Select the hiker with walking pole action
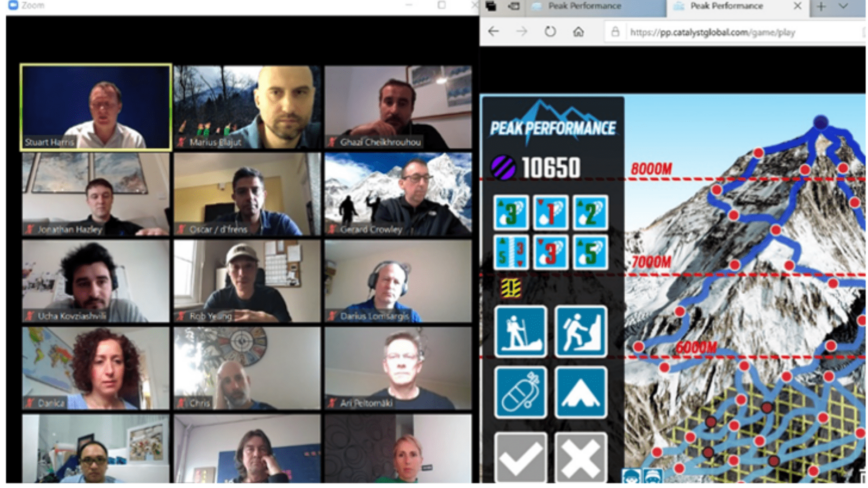Screen dimensions: 868x488 pyautogui.click(x=520, y=332)
